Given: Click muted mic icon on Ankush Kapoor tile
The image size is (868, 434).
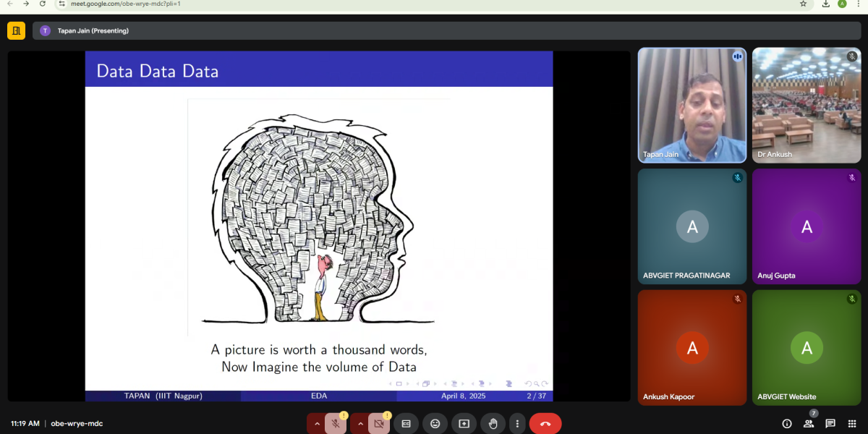Looking at the screenshot, I should tap(737, 299).
